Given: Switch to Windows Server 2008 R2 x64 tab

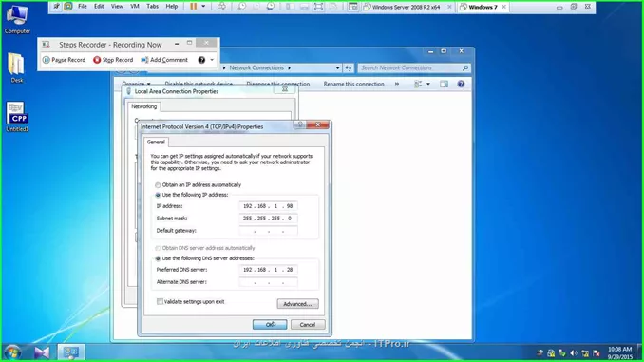Looking at the screenshot, I should 406,7.
